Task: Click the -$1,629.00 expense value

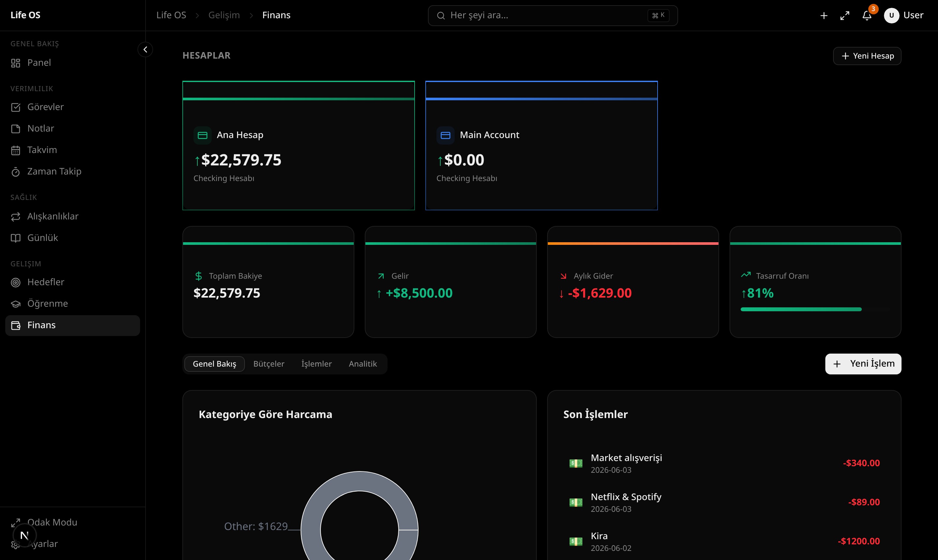Action: coord(600,293)
